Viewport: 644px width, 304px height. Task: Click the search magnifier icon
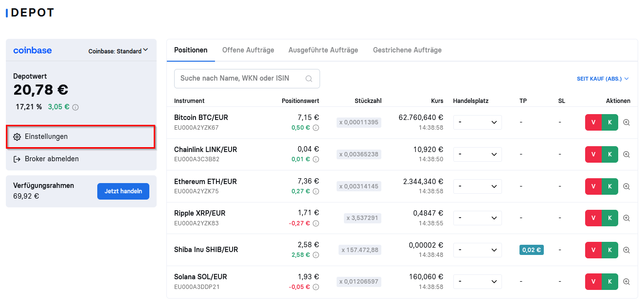point(308,78)
